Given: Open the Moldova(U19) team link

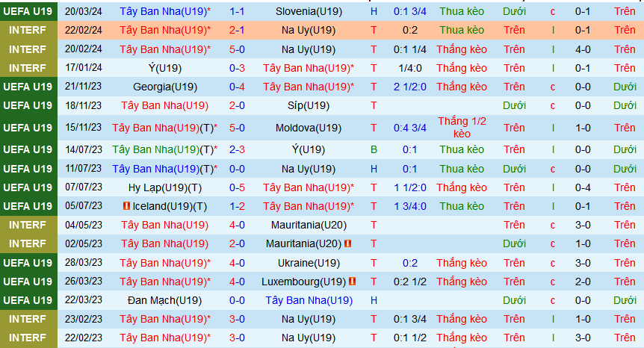Looking at the screenshot, I should click(x=309, y=128).
